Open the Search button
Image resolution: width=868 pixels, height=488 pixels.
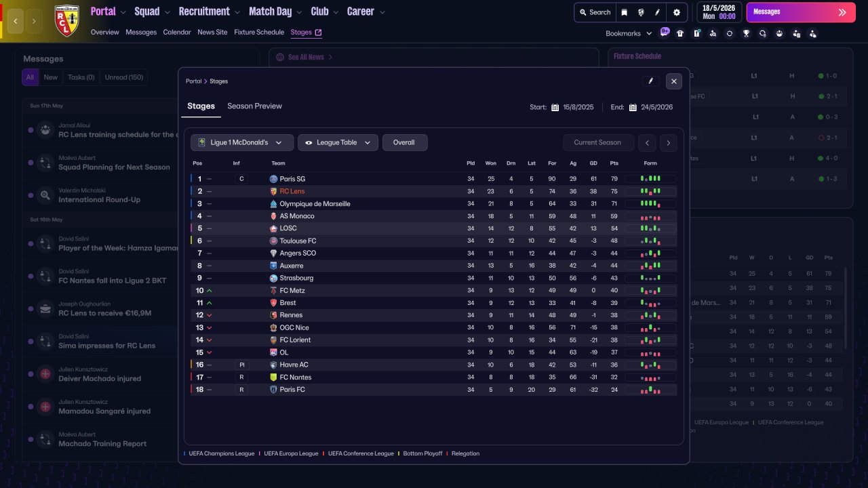[x=594, y=12]
